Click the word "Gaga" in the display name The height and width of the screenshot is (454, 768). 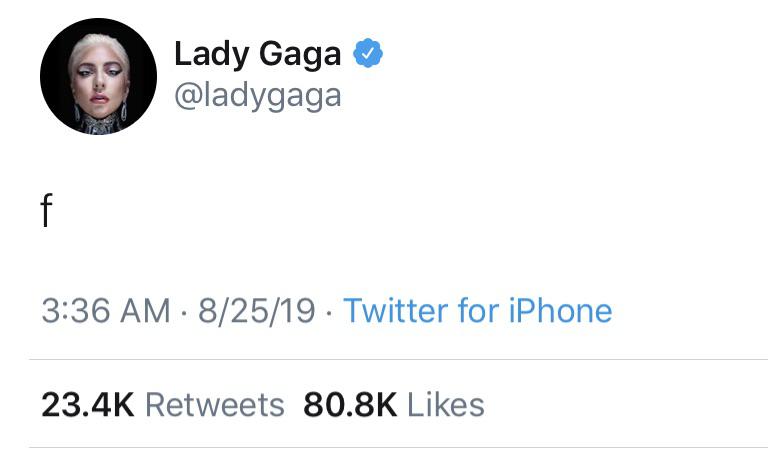tap(300, 55)
